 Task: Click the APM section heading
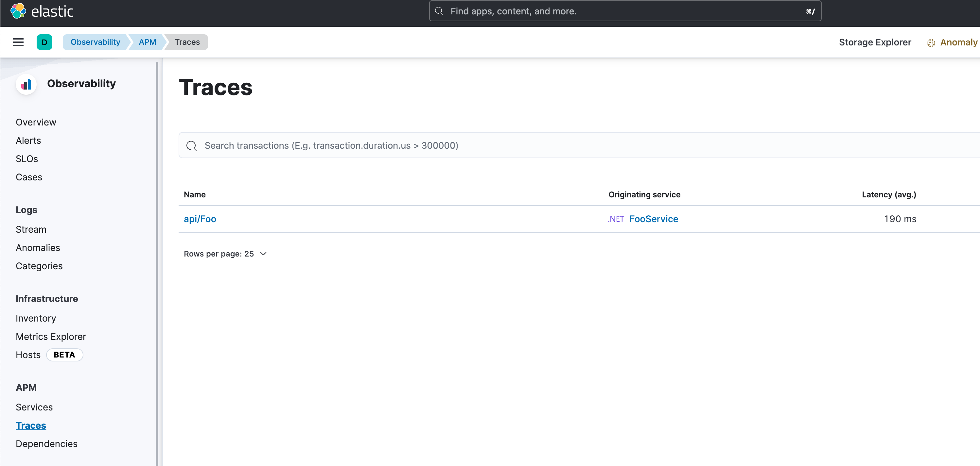coord(26,387)
